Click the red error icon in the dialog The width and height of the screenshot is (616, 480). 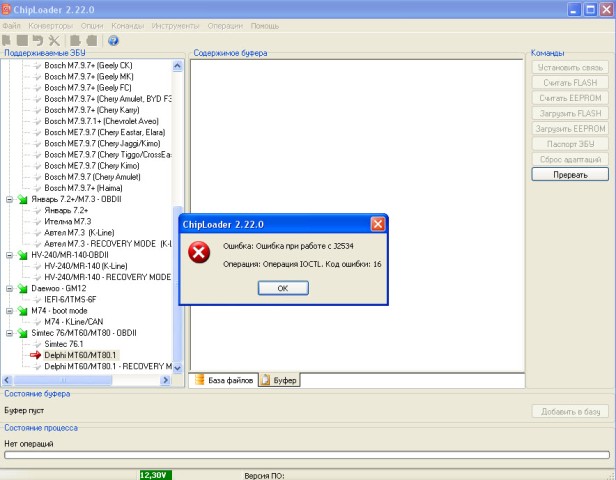(x=200, y=253)
